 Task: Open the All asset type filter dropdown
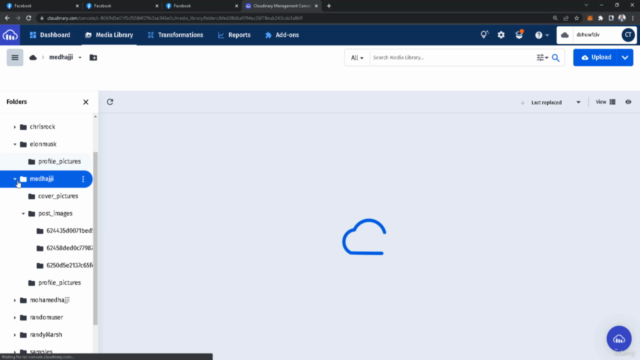pyautogui.click(x=357, y=58)
